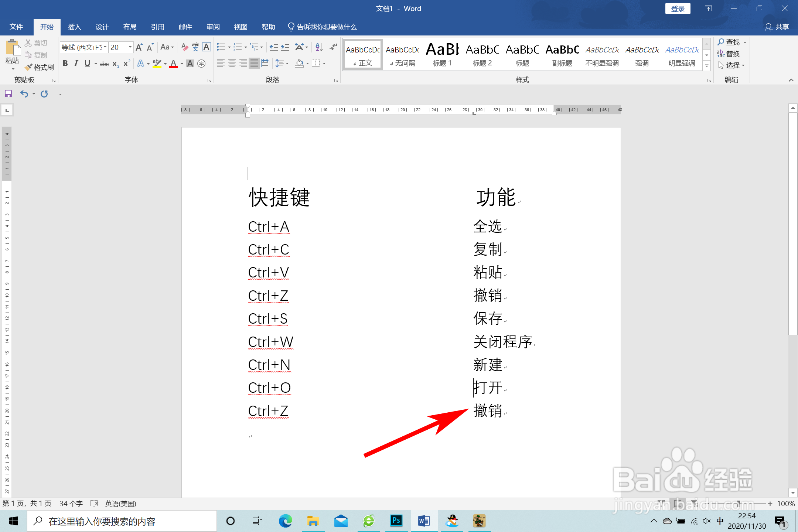Click the center alignment icon
Image resolution: width=798 pixels, height=532 pixels.
(x=232, y=63)
